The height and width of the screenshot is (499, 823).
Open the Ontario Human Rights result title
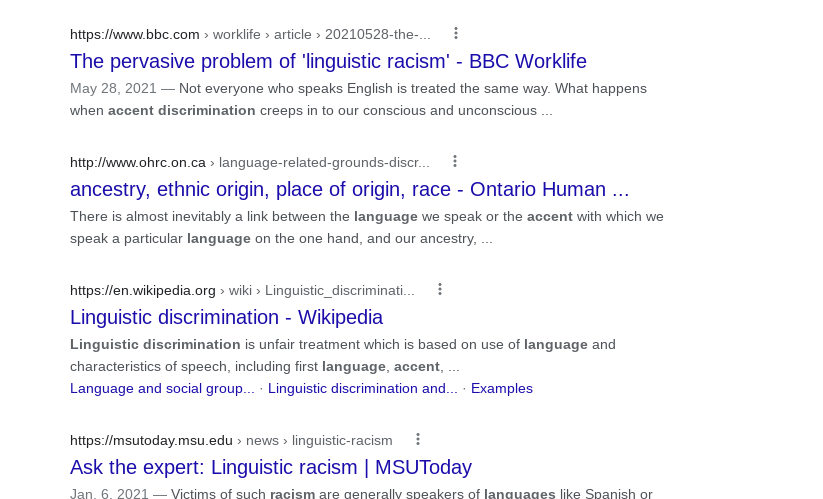click(349, 189)
